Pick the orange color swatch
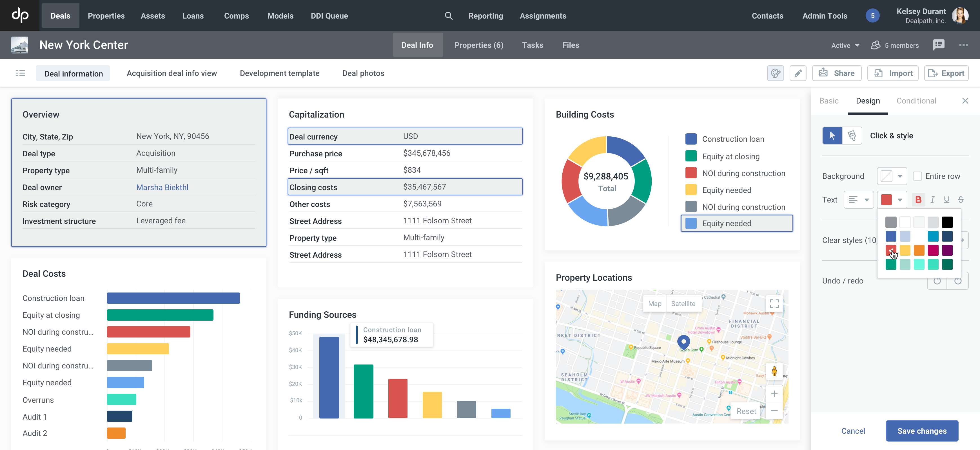Image resolution: width=980 pixels, height=450 pixels. (x=919, y=250)
